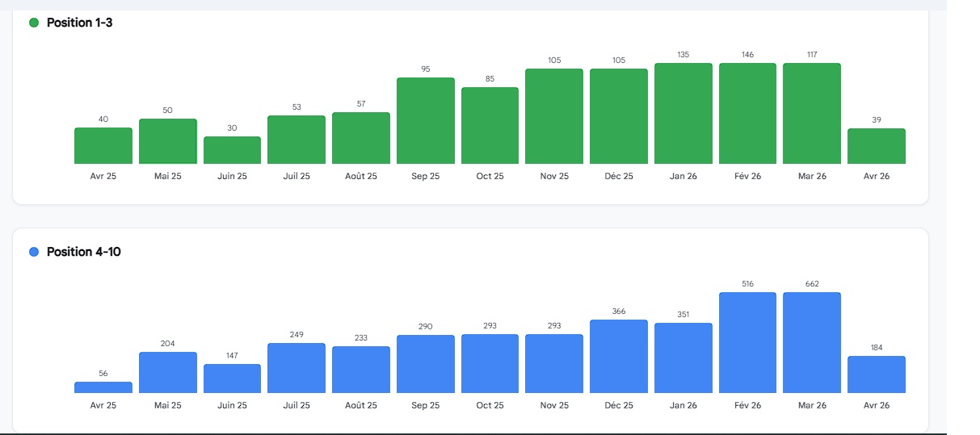Click the green Août 25 bar showing 57
The width and height of the screenshot is (980, 435).
361,138
